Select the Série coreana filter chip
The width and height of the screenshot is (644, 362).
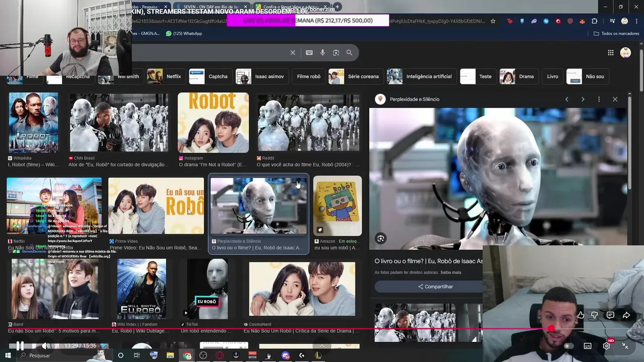pyautogui.click(x=356, y=76)
